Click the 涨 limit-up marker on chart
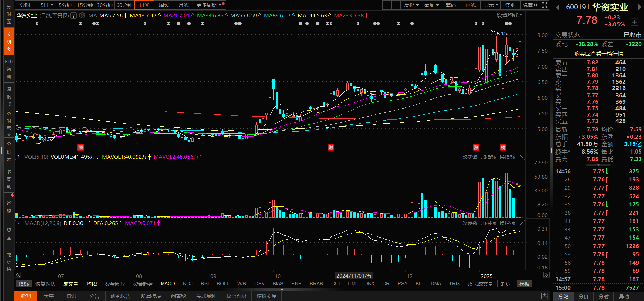644x301 pixels. [x=476, y=147]
